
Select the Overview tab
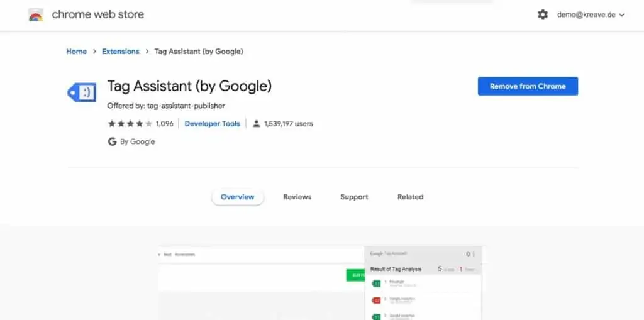point(237,197)
